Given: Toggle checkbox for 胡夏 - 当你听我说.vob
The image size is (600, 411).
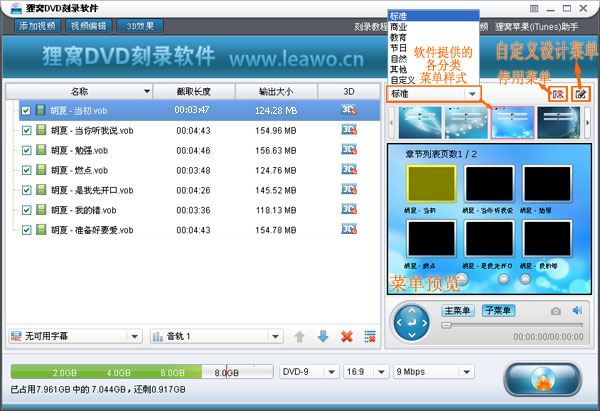Looking at the screenshot, I should click(x=26, y=130).
